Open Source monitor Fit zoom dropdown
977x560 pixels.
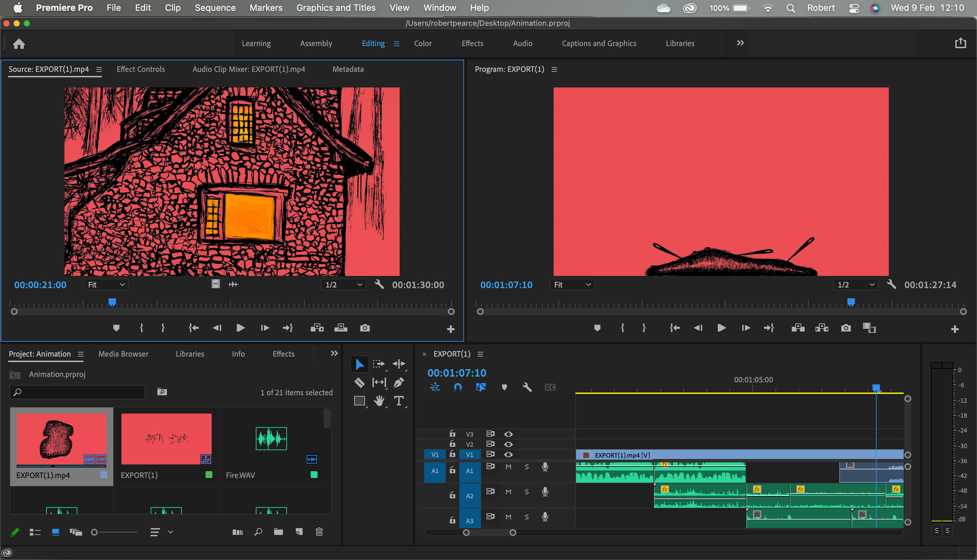pyautogui.click(x=106, y=285)
